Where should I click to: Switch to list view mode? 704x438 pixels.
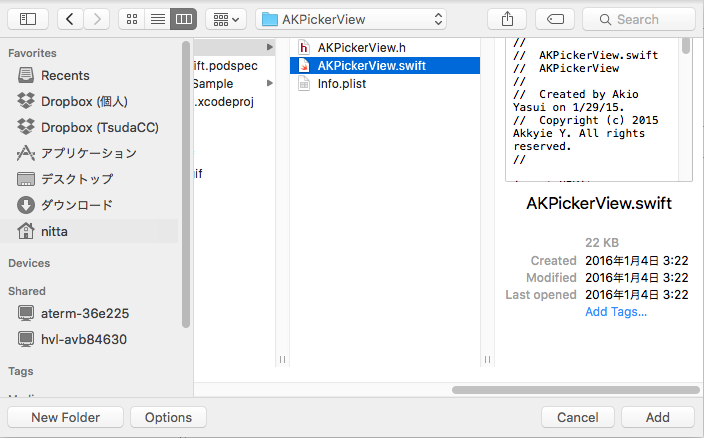pyautogui.click(x=157, y=19)
